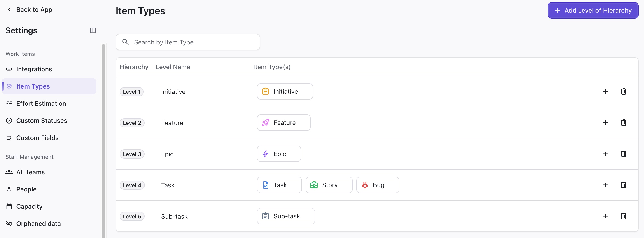Focus the Search by Item Type field
644x238 pixels.
coord(188,42)
